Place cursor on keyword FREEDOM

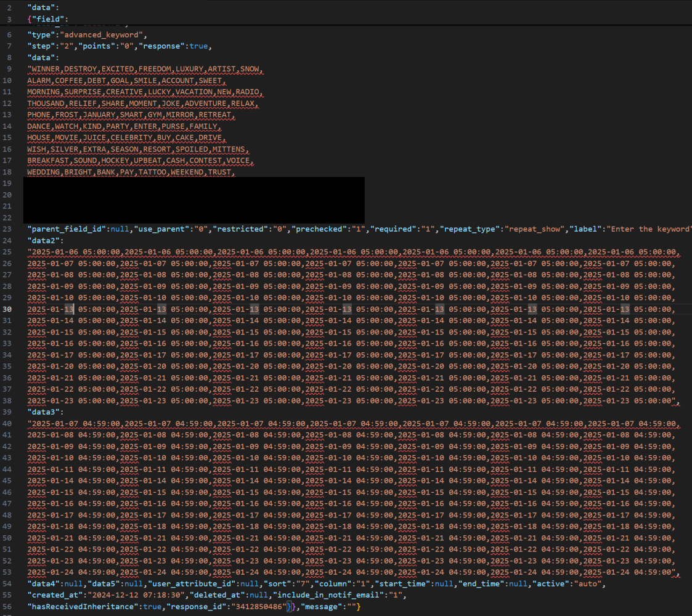(155, 69)
